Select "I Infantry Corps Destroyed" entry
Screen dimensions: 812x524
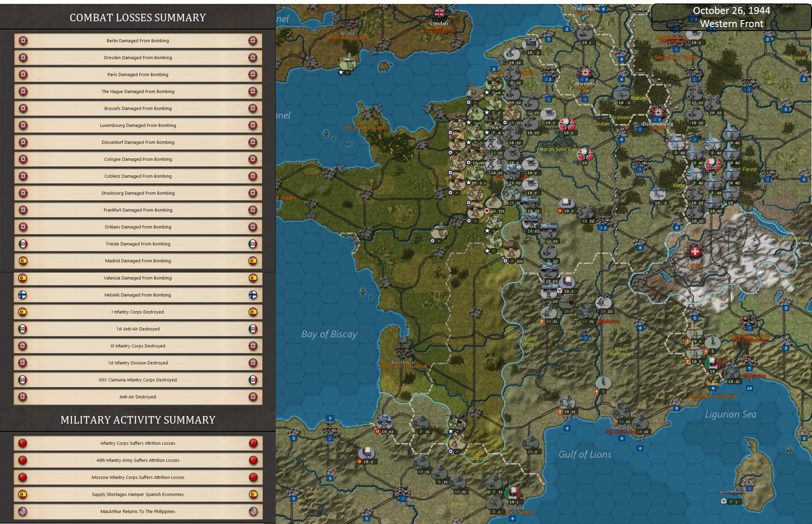click(x=138, y=312)
